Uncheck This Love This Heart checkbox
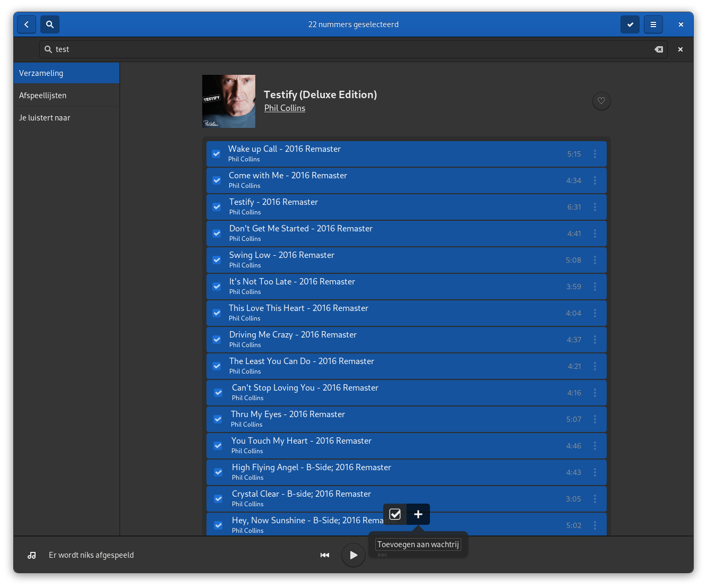The width and height of the screenshot is (707, 588). [x=217, y=313]
